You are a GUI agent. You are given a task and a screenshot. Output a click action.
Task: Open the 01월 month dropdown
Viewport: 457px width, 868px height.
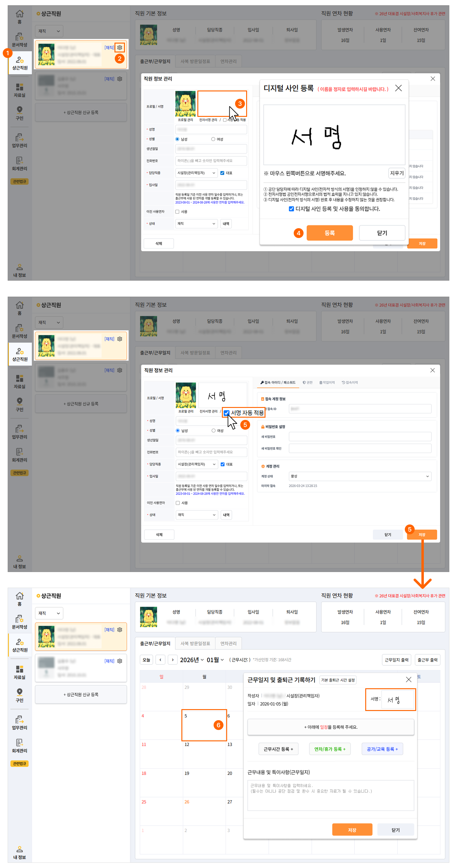[215, 660]
